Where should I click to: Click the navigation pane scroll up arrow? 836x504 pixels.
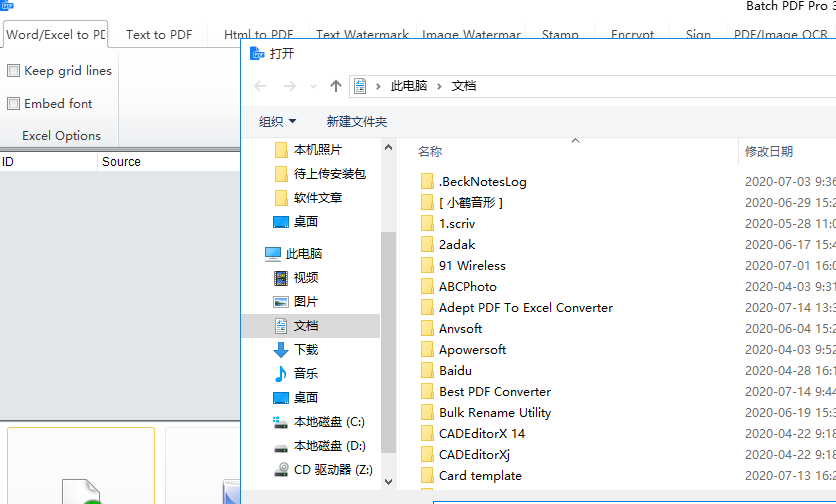tap(388, 148)
